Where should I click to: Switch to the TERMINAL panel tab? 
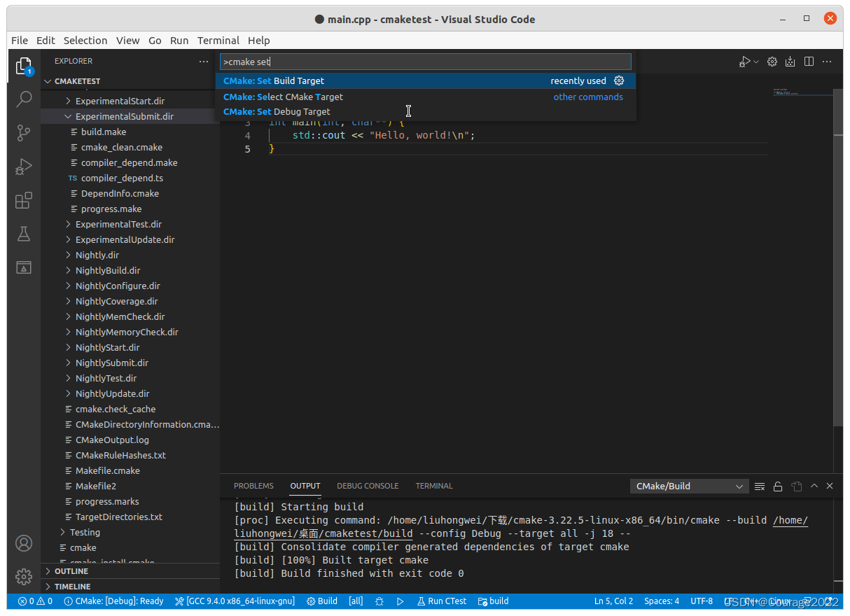tap(434, 486)
